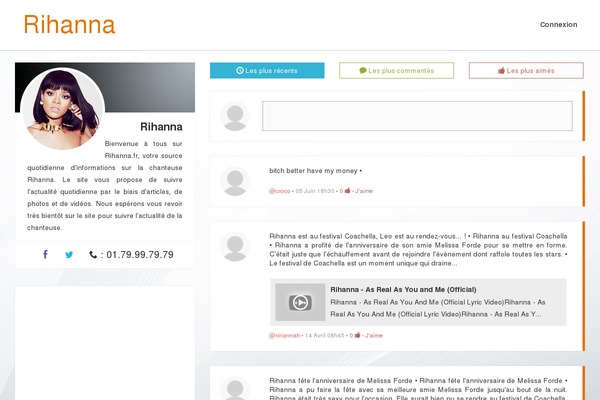Viewport: 600px width, 400px height.
Task: Open the Twitter profile icon
Action: [69, 255]
